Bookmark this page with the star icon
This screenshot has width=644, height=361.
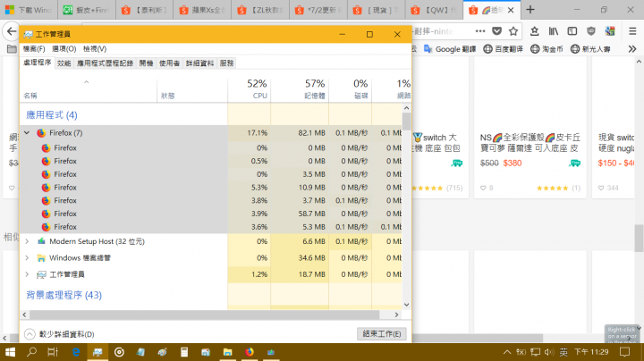point(513,31)
